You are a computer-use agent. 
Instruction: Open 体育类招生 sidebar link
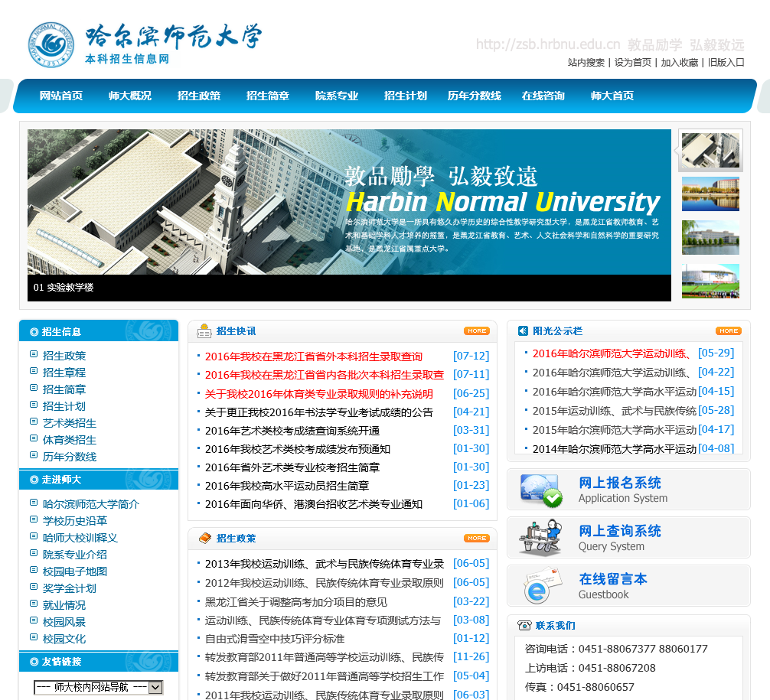click(69, 440)
